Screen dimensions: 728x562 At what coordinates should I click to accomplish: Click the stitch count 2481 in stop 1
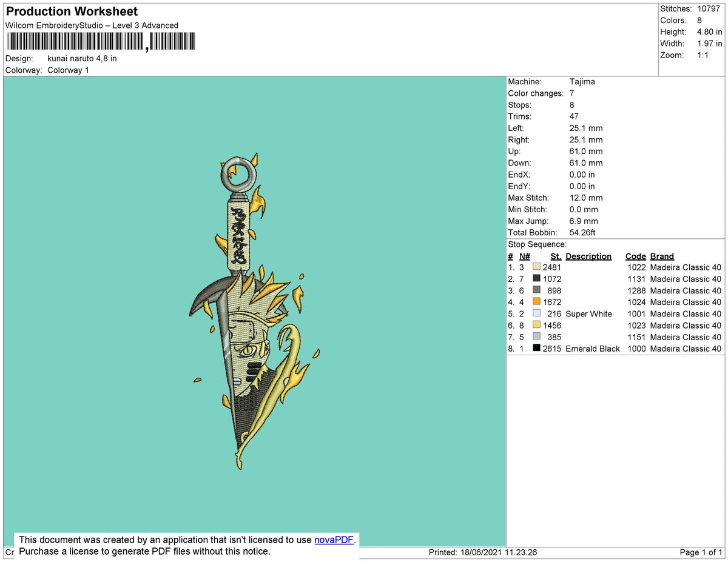pos(552,267)
